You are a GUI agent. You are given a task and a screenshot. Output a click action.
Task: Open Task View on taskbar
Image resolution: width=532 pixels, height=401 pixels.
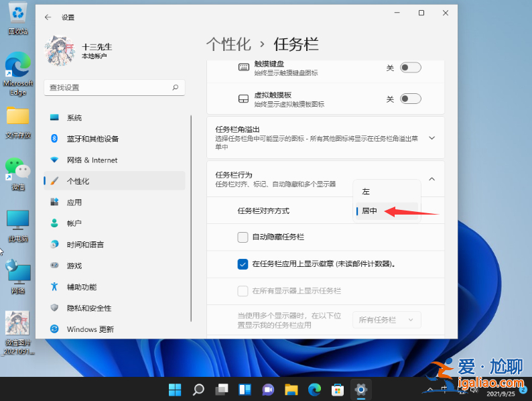point(222,390)
